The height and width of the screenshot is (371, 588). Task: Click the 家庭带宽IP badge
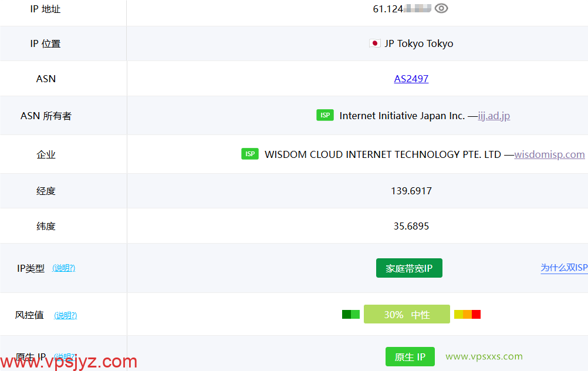(409, 268)
